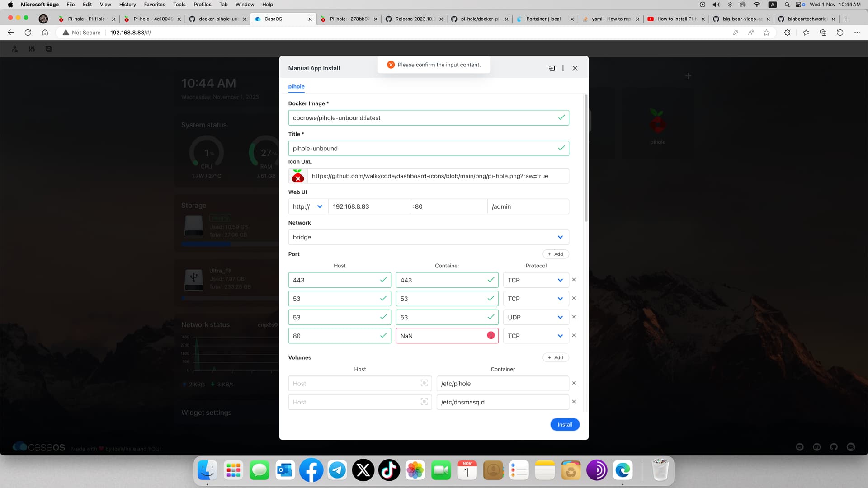Switch to the Portainer | local browser tab

pos(543,19)
